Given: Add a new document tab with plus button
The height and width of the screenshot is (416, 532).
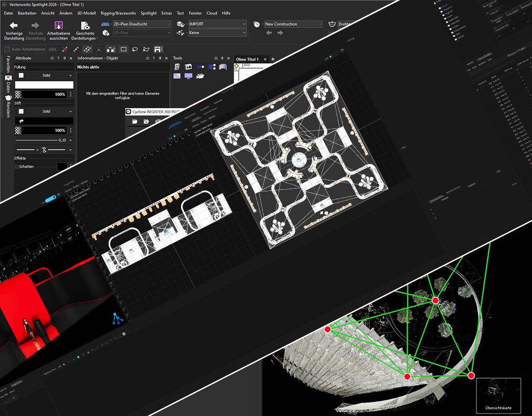Looking at the screenshot, I should click(x=273, y=59).
